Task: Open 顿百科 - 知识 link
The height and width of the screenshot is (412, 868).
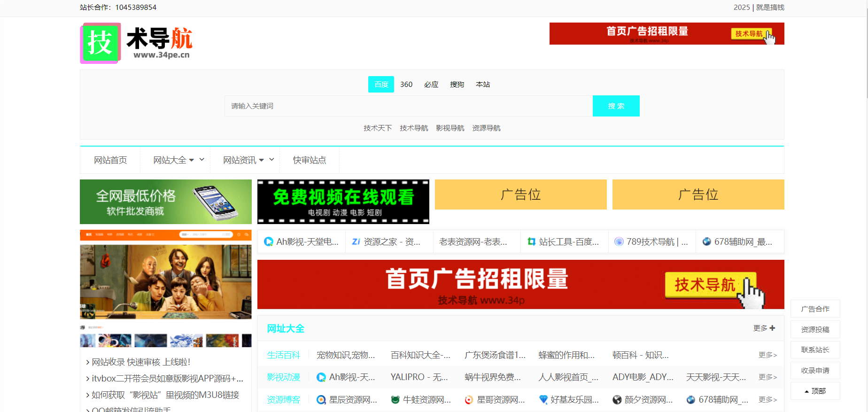Action: click(x=641, y=355)
